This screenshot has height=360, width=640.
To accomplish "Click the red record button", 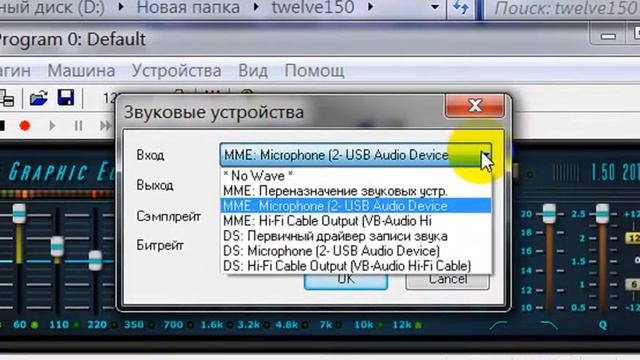I will pyautogui.click(x=25, y=126).
